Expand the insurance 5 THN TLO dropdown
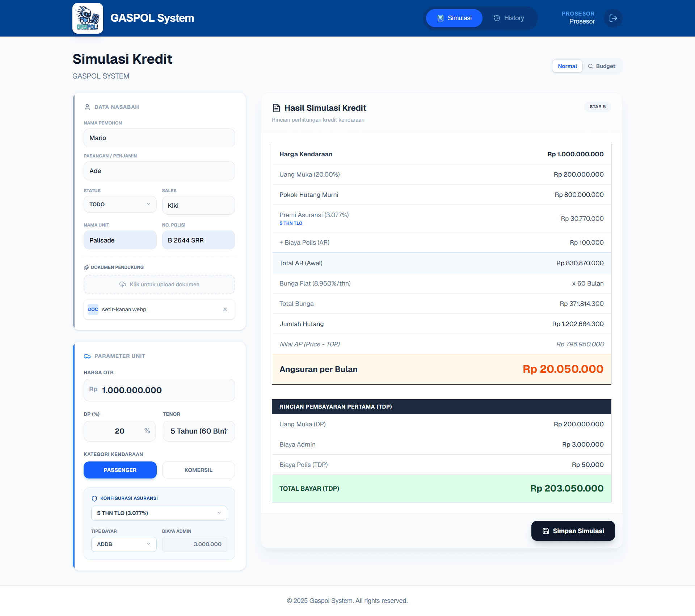This screenshot has width=695, height=616. point(159,513)
